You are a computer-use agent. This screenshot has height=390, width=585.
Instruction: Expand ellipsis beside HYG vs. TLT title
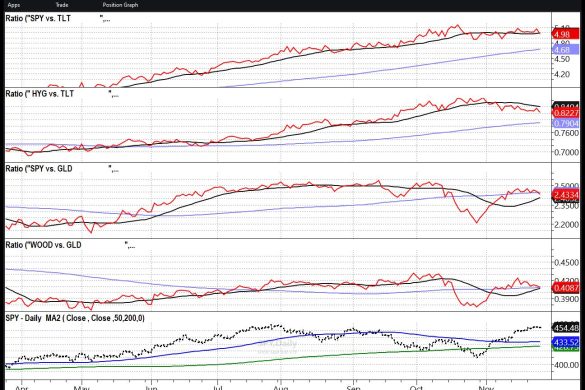point(114,94)
